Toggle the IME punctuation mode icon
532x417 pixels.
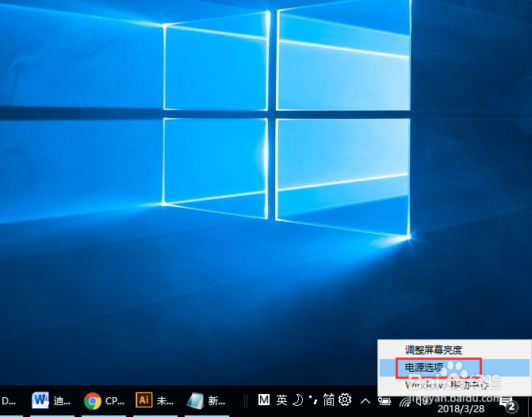[313, 400]
